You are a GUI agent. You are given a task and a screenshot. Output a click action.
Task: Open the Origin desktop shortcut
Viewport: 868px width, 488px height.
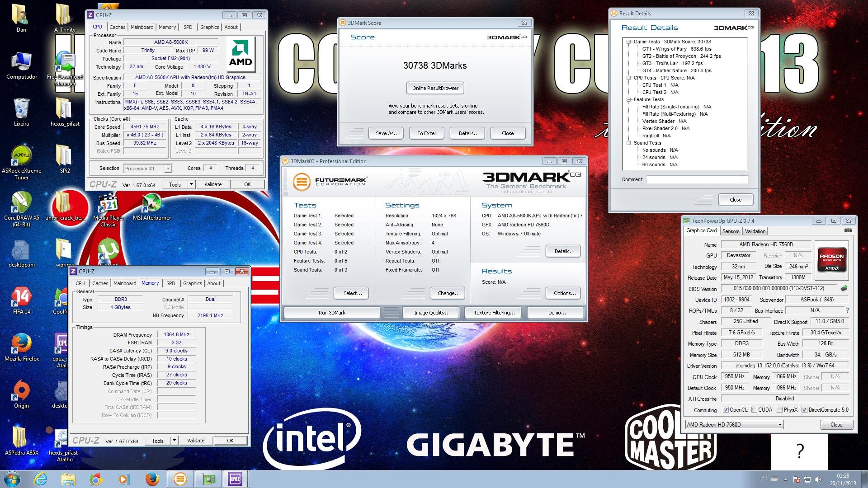(22, 394)
